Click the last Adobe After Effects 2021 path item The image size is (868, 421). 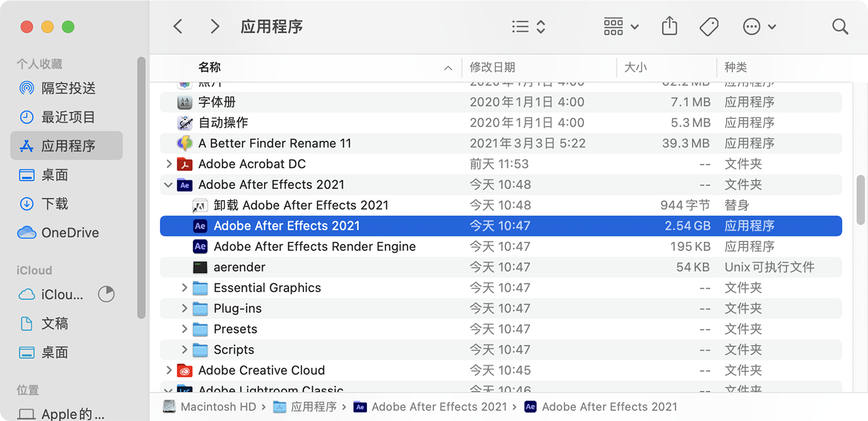coord(601,407)
